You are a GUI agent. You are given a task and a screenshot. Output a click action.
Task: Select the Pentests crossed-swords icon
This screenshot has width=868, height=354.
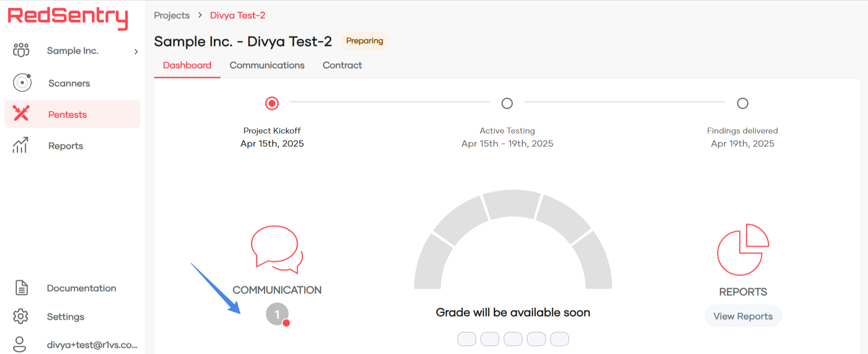[x=21, y=113]
